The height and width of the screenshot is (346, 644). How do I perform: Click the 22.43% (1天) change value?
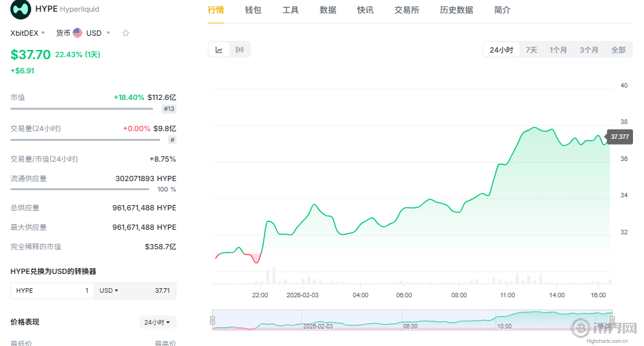[78, 55]
